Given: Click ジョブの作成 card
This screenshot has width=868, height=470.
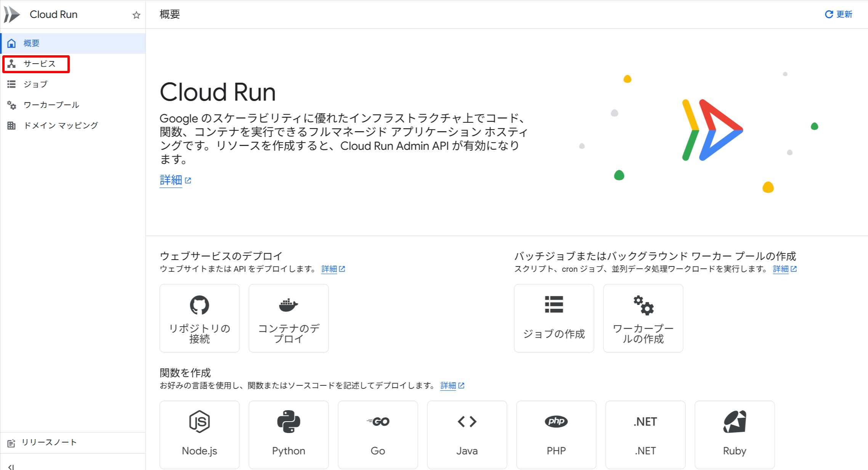Looking at the screenshot, I should (x=554, y=318).
